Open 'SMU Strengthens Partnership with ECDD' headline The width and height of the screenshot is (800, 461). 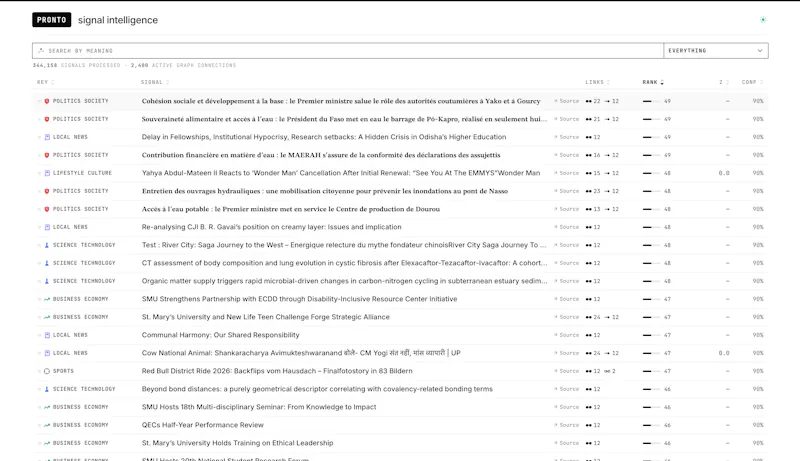[x=299, y=299]
